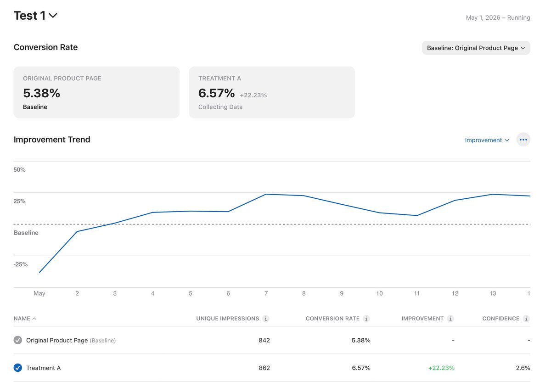The height and width of the screenshot is (392, 551).
Task: Open the Improvement metric dropdown
Action: (x=487, y=140)
